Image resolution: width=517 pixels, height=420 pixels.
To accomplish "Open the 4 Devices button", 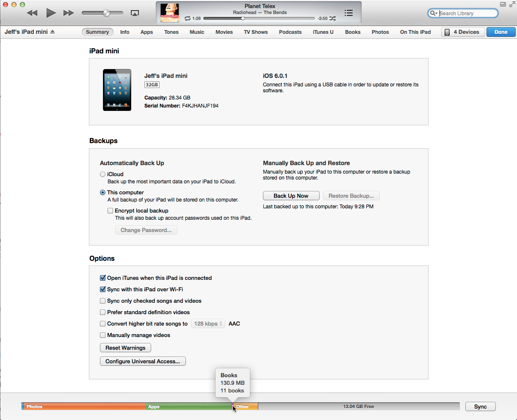I will click(463, 32).
